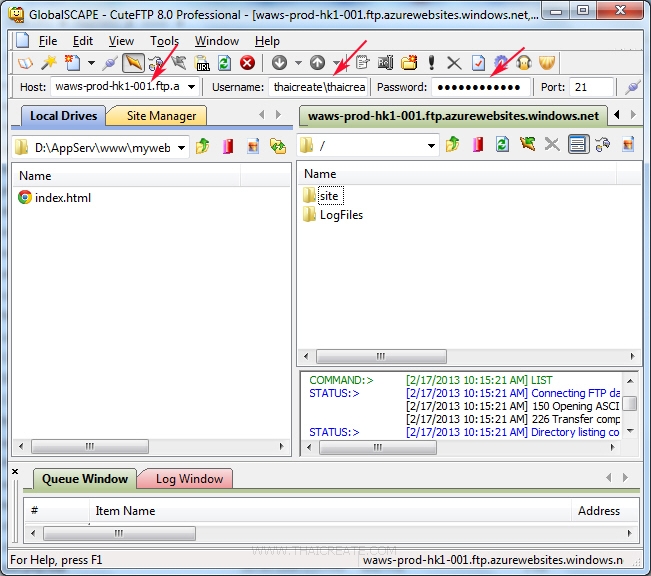Click the Port number field
Image resolution: width=651 pixels, height=576 pixels.
click(x=591, y=87)
